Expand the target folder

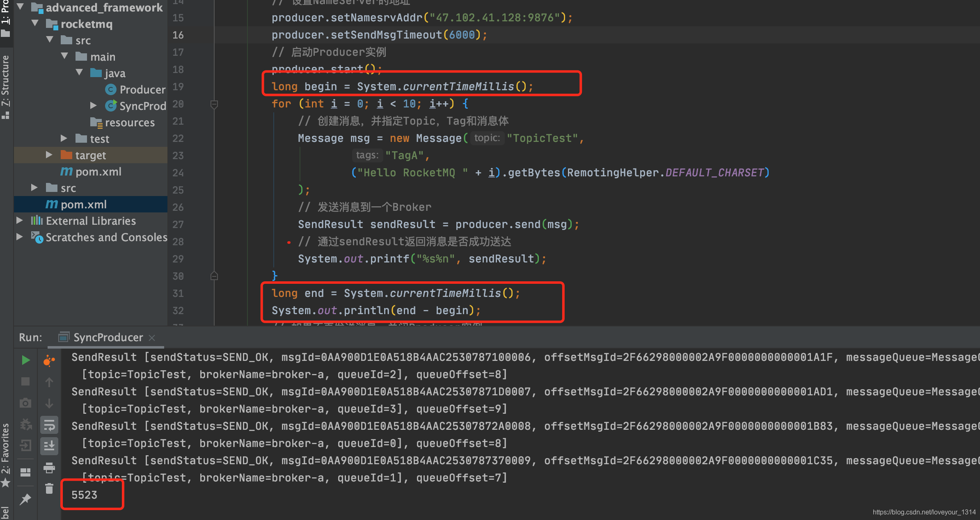[x=49, y=155]
